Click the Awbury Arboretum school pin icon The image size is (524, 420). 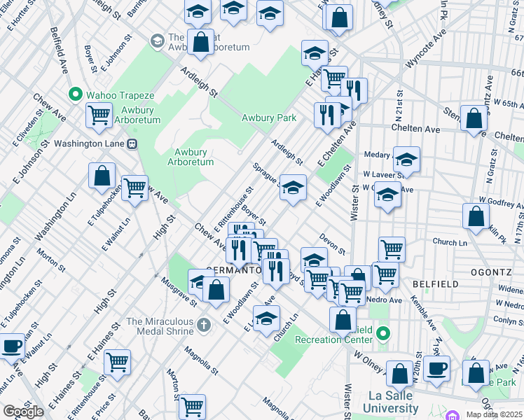157,41
